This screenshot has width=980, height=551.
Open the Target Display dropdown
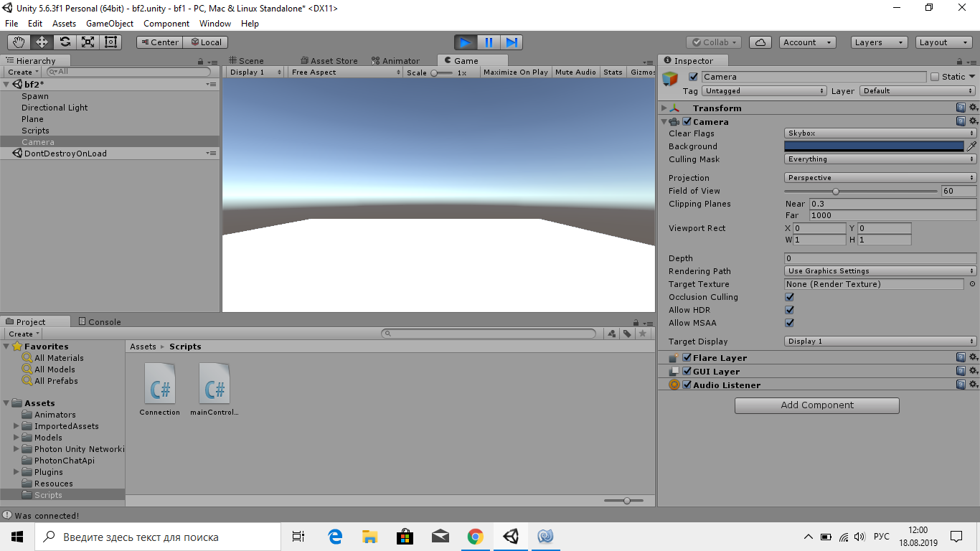click(x=880, y=342)
